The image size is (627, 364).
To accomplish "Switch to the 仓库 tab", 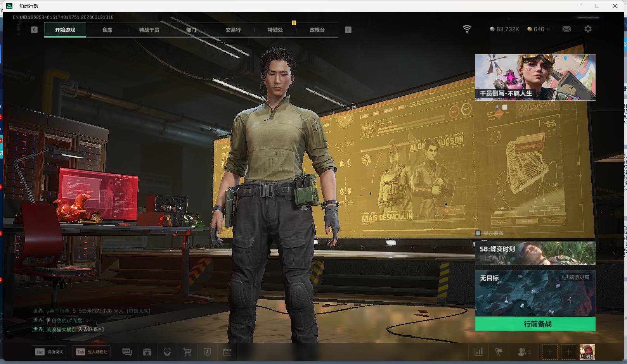I will coord(107,30).
